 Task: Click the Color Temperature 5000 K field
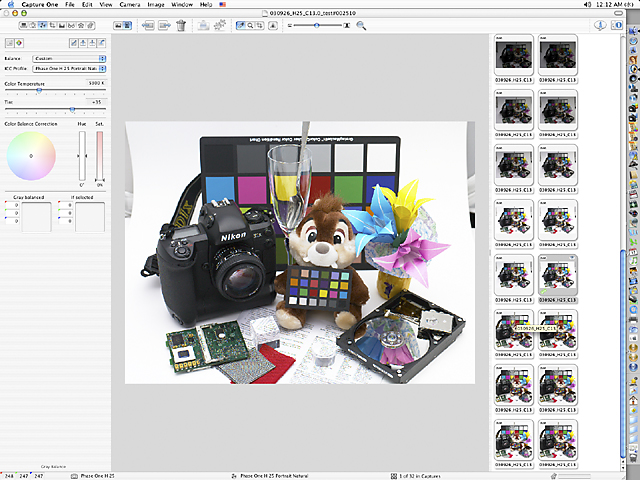tap(95, 83)
